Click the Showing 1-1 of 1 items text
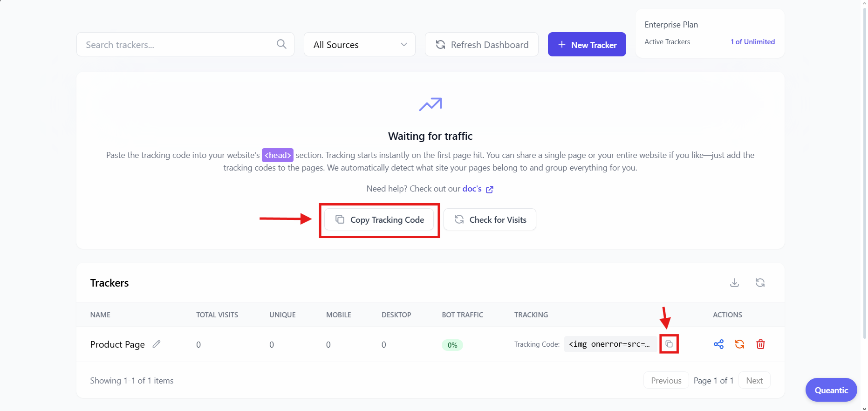Image resolution: width=868 pixels, height=411 pixels. 132,381
